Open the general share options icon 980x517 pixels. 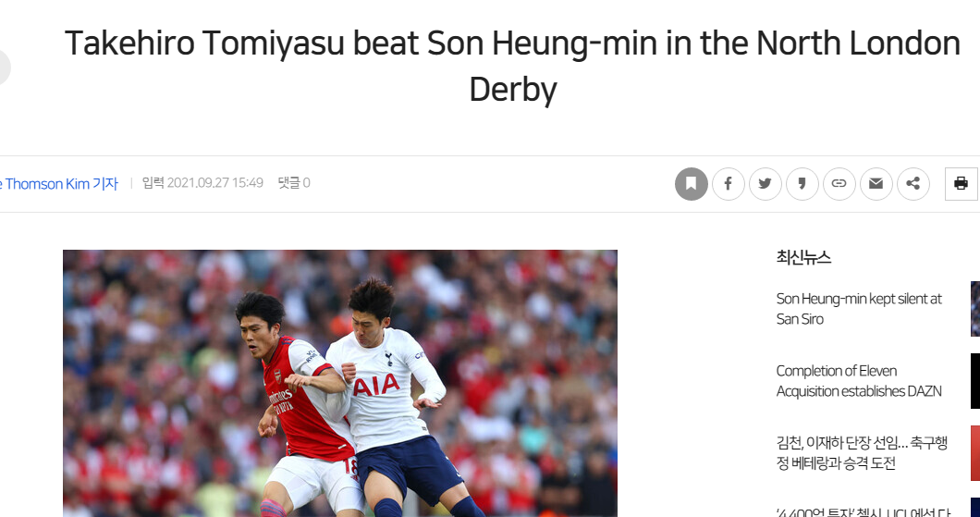pyautogui.click(x=913, y=184)
